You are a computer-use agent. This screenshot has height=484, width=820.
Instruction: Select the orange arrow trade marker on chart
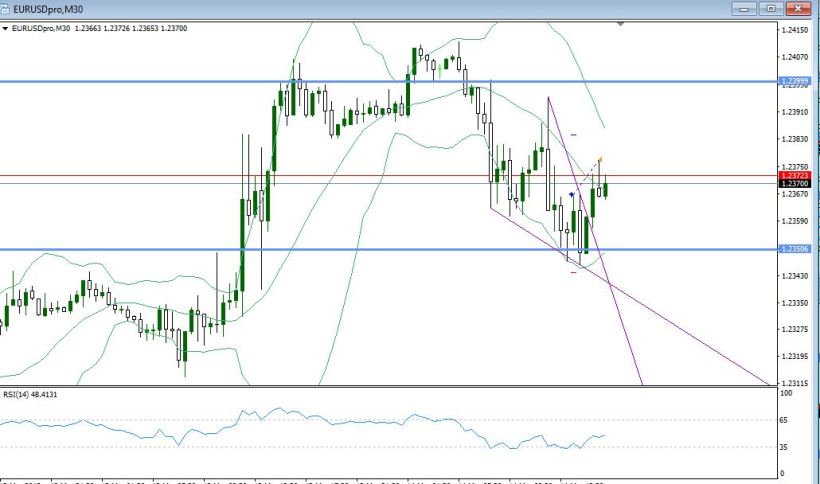coord(600,159)
